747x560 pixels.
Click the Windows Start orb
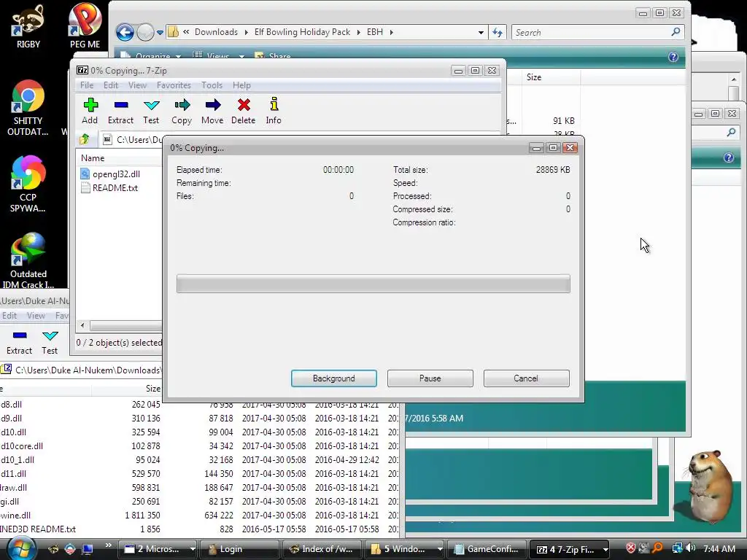click(x=21, y=548)
